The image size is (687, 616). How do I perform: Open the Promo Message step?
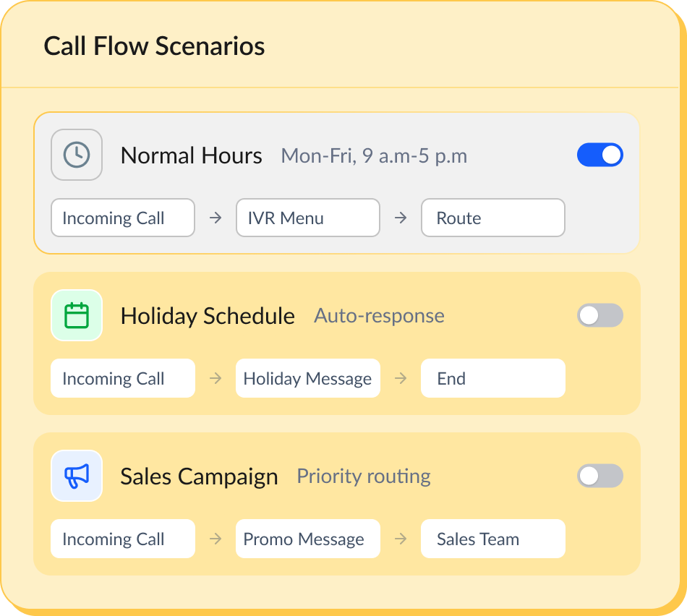tap(307, 539)
